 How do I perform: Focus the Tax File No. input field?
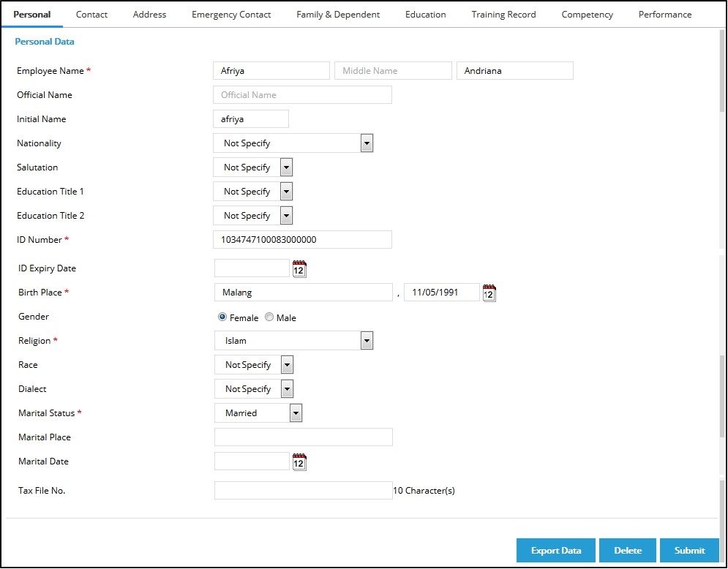click(304, 491)
